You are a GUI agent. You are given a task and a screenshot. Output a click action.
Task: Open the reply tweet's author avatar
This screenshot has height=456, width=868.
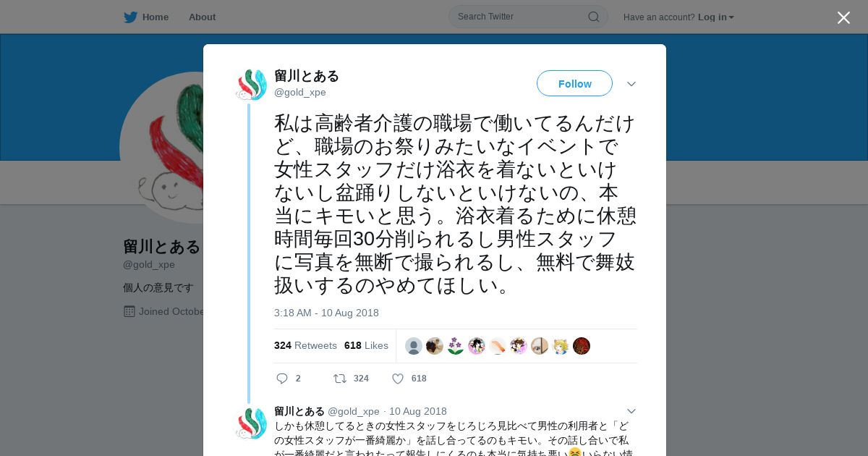[x=252, y=423]
